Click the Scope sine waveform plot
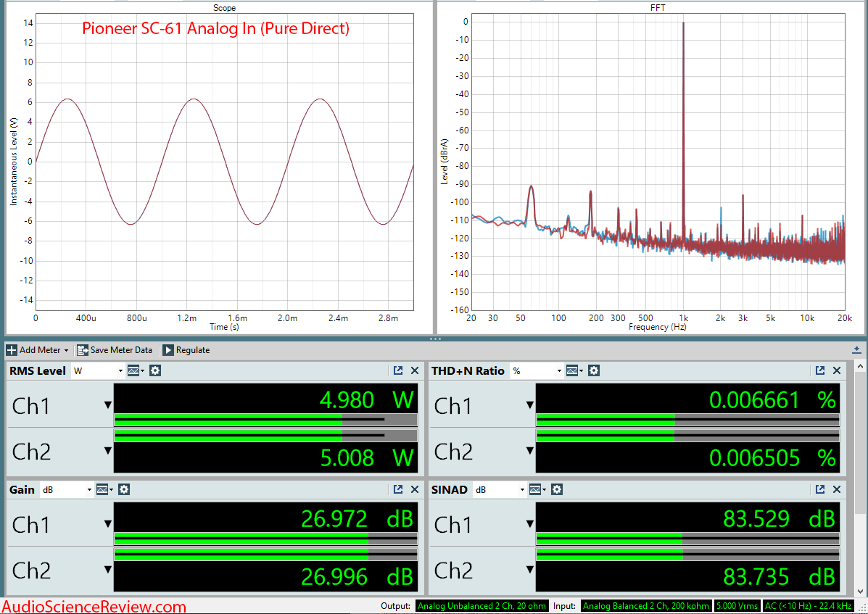 click(x=224, y=162)
